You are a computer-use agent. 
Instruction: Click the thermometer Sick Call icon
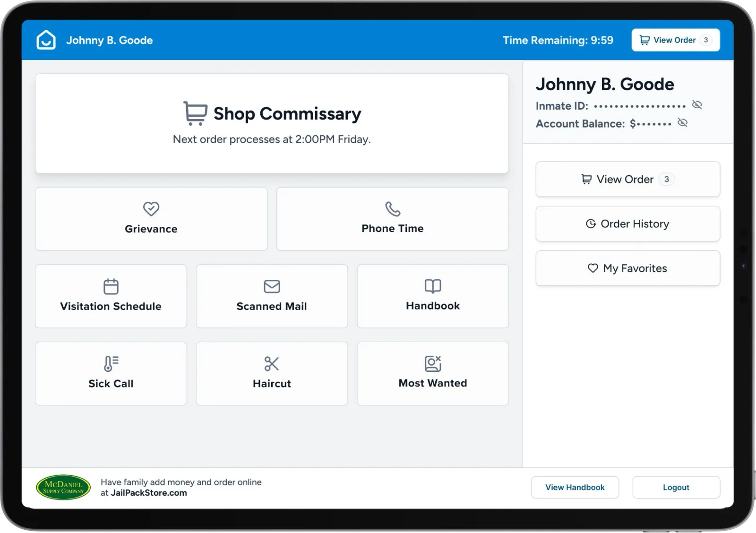coord(111,363)
